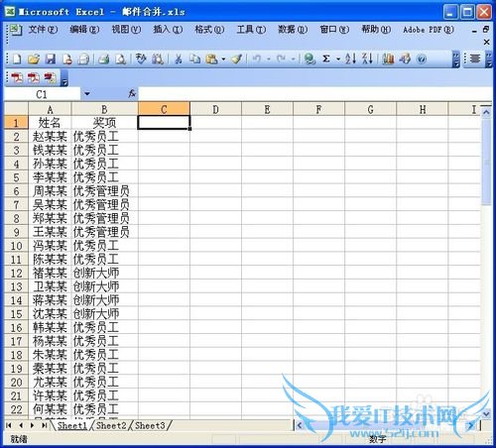The height and width of the screenshot is (448, 496).
Task: Activate the Format Painter brush
Action: [x=237, y=59]
